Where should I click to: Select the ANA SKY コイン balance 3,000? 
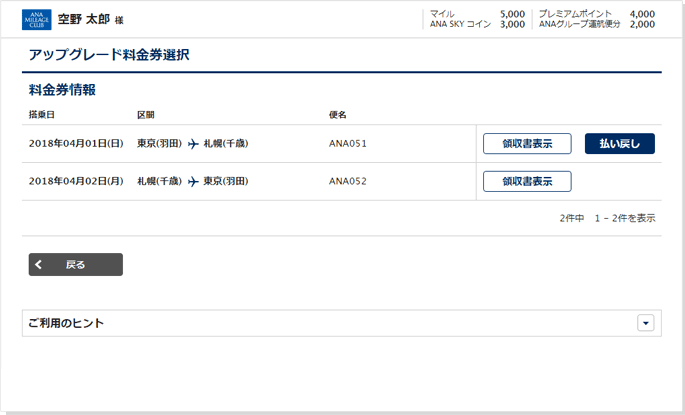click(x=511, y=25)
